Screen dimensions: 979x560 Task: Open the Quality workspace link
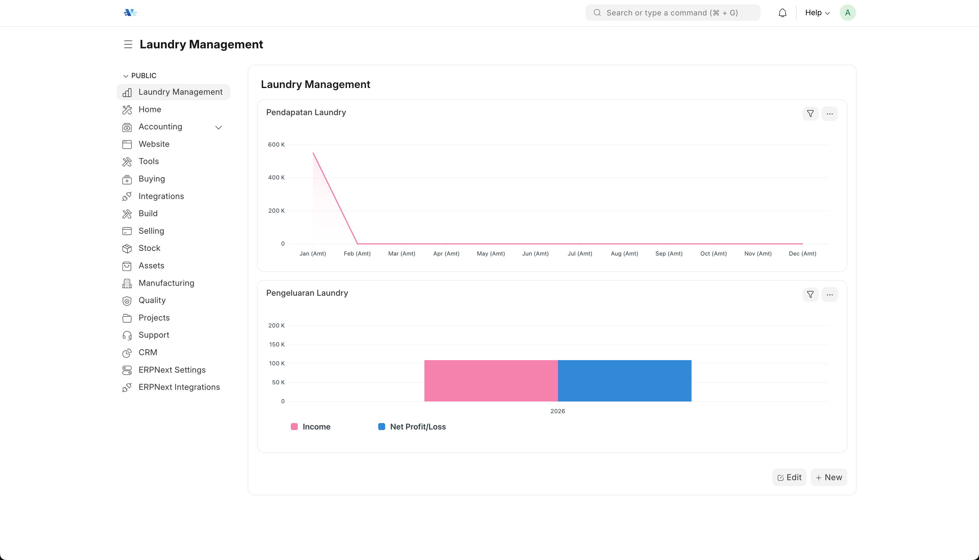(173, 300)
